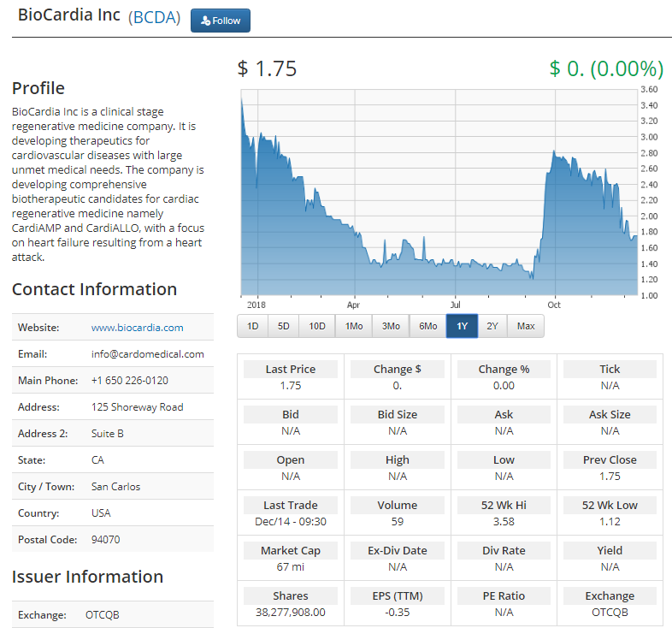Click the Contact Information heading
The width and height of the screenshot is (672, 628).
(94, 289)
